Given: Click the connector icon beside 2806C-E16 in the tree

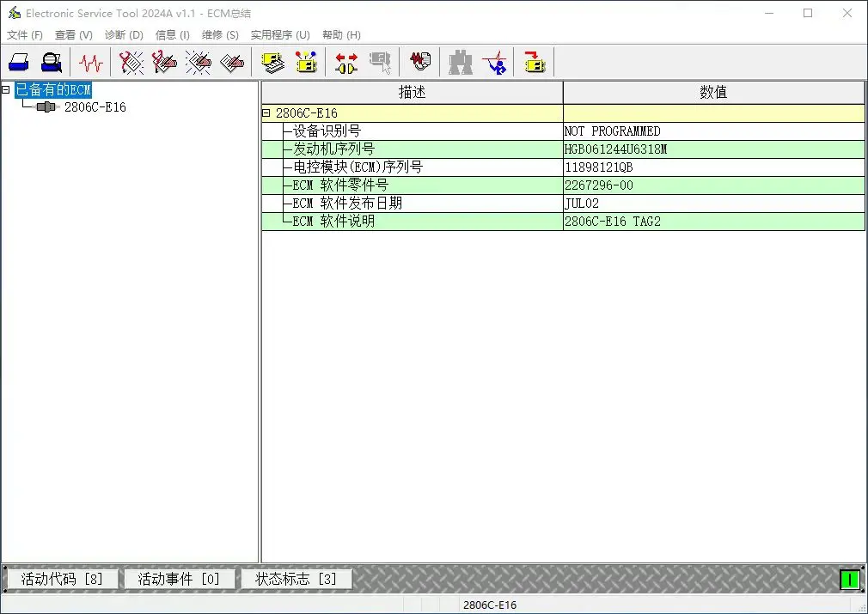Looking at the screenshot, I should [47, 106].
